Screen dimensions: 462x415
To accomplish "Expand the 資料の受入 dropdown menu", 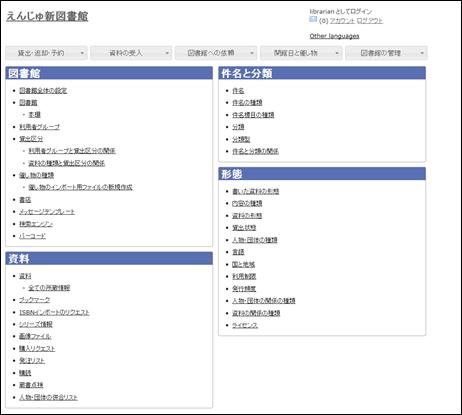I will pos(131,53).
